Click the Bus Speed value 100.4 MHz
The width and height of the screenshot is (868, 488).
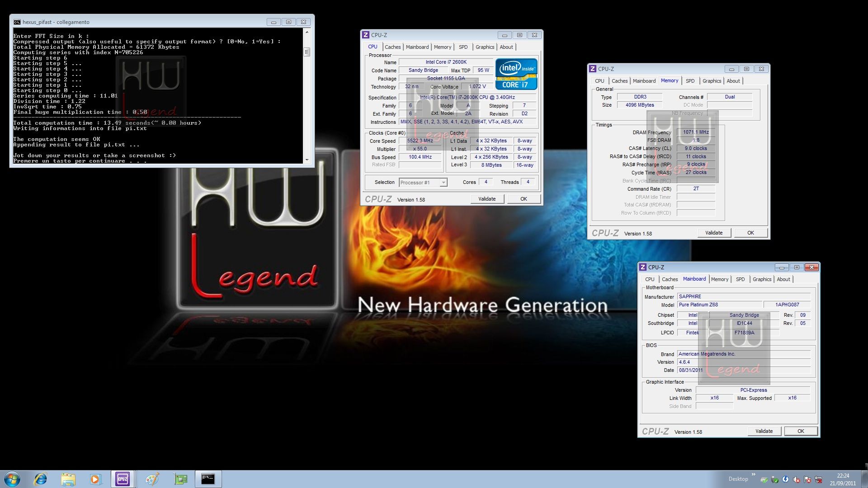pos(420,157)
